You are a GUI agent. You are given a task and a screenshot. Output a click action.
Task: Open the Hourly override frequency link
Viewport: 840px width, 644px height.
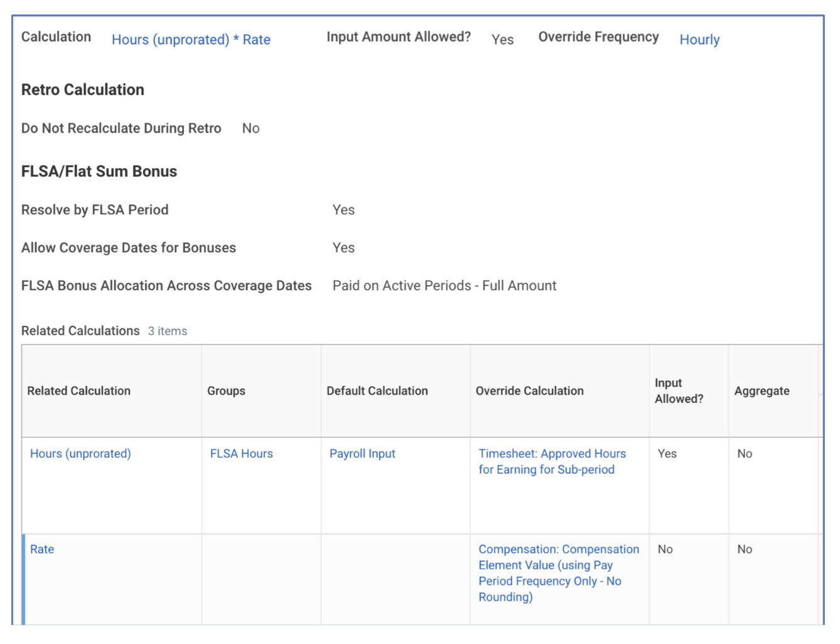699,40
